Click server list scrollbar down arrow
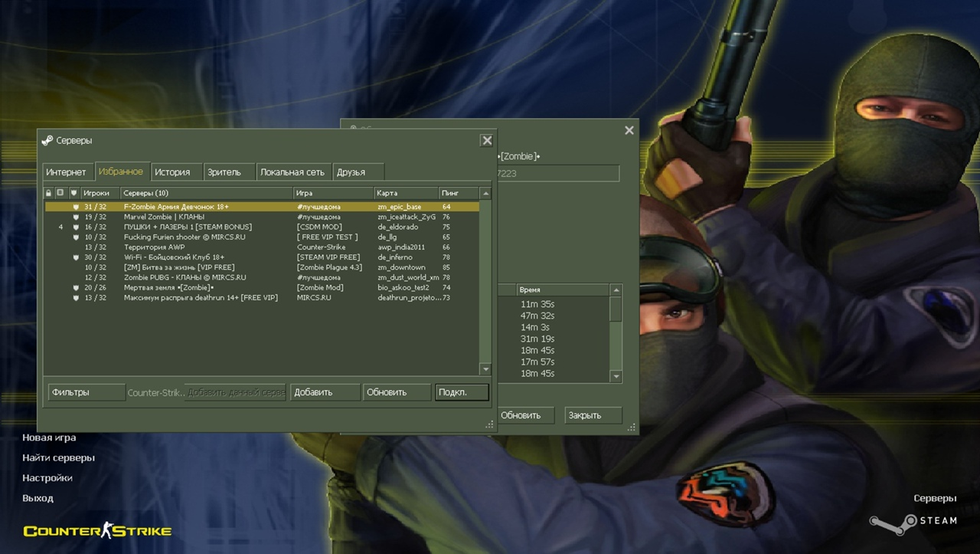The image size is (980, 554). [x=485, y=369]
